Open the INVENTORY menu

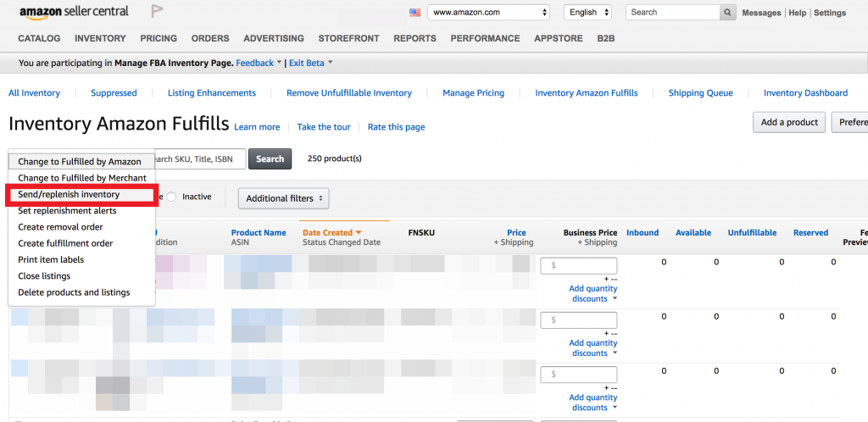click(x=100, y=39)
